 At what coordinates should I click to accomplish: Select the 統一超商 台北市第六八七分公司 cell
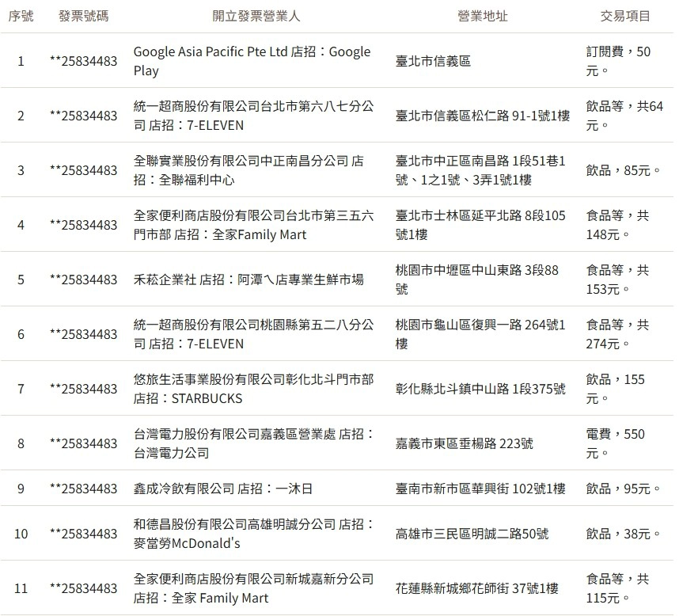(253, 116)
